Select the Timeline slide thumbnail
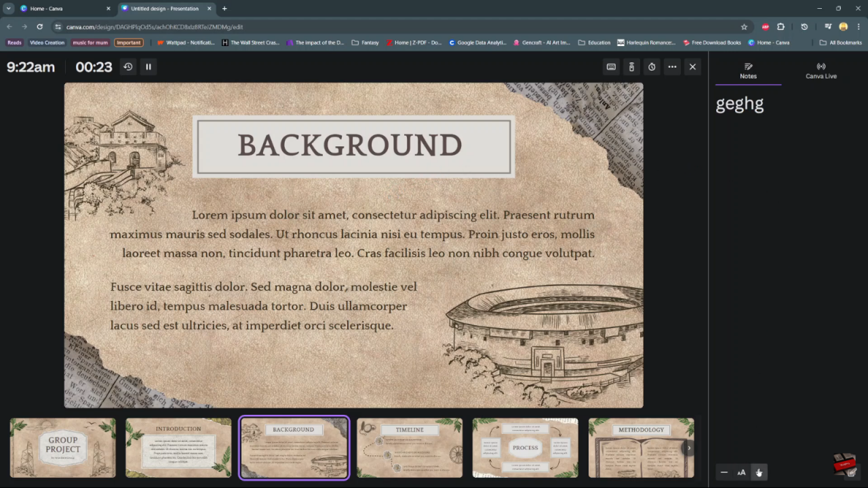Viewport: 868px width, 488px height. coord(410,448)
